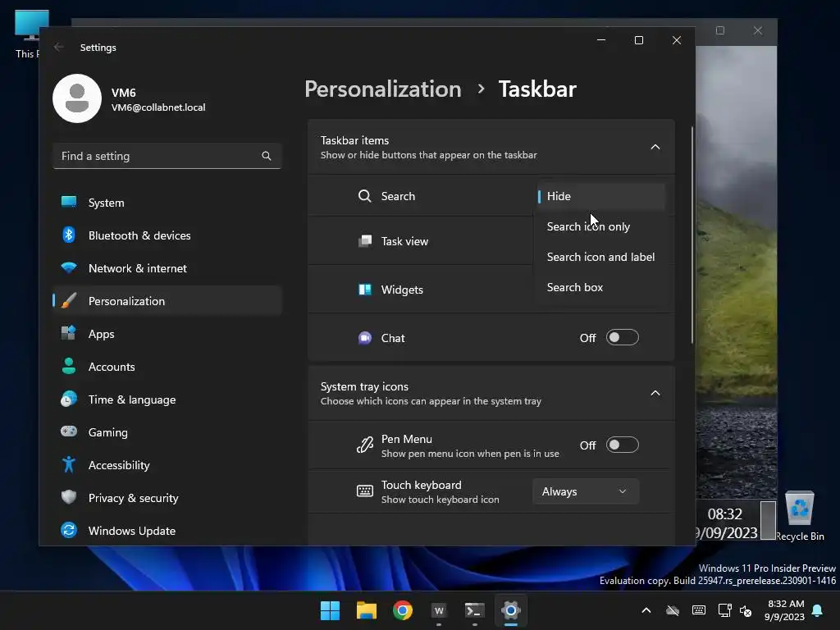Click the VM6@collabnet.local account text
The height and width of the screenshot is (630, 840).
[x=158, y=107]
